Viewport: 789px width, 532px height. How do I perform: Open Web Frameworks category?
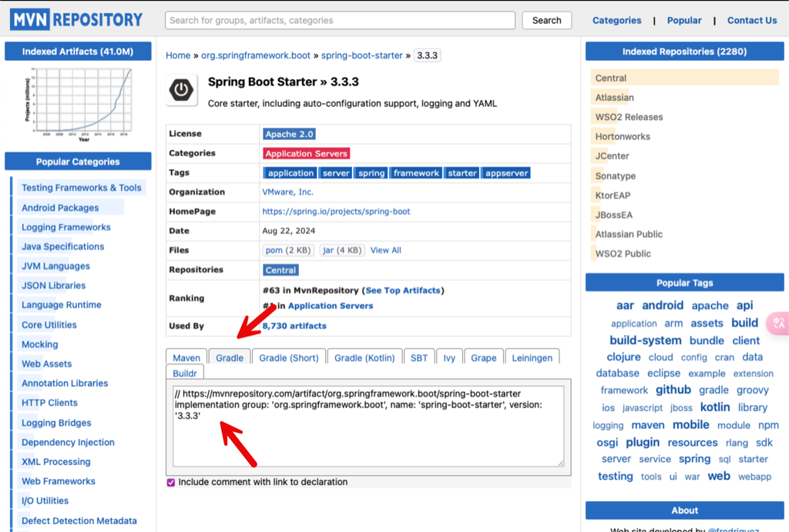(x=59, y=481)
